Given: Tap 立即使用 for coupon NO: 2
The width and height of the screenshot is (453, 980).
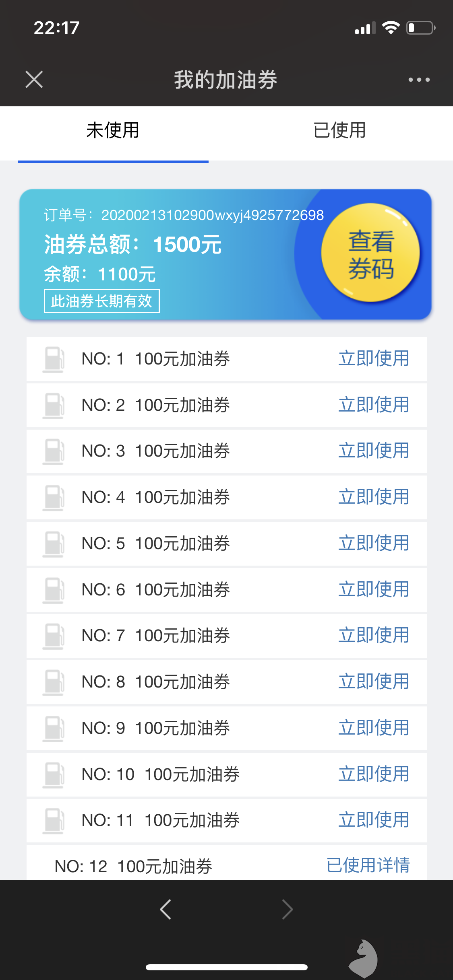Looking at the screenshot, I should pos(374,405).
